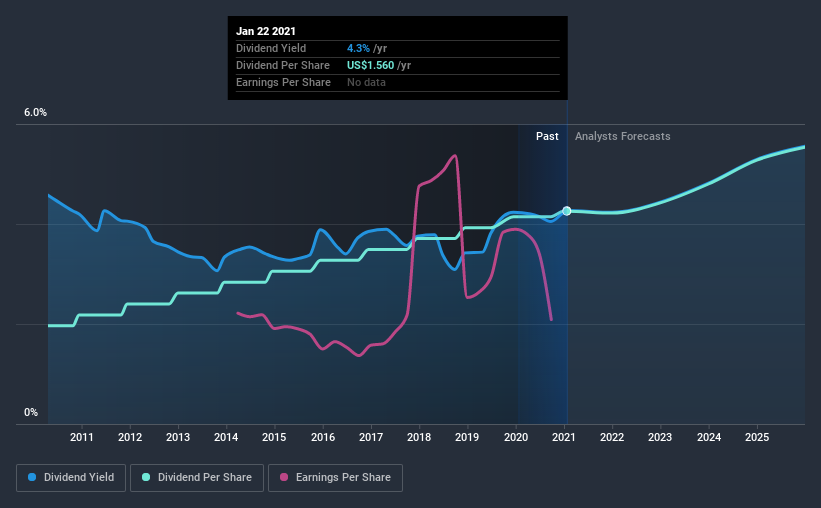Click the 6.0% y-axis label

pos(35,113)
